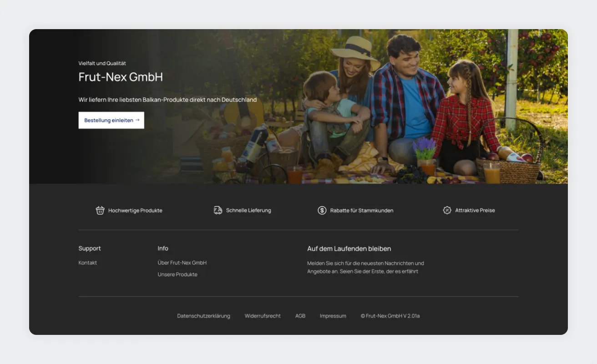Click the Support column heading

(x=90, y=248)
